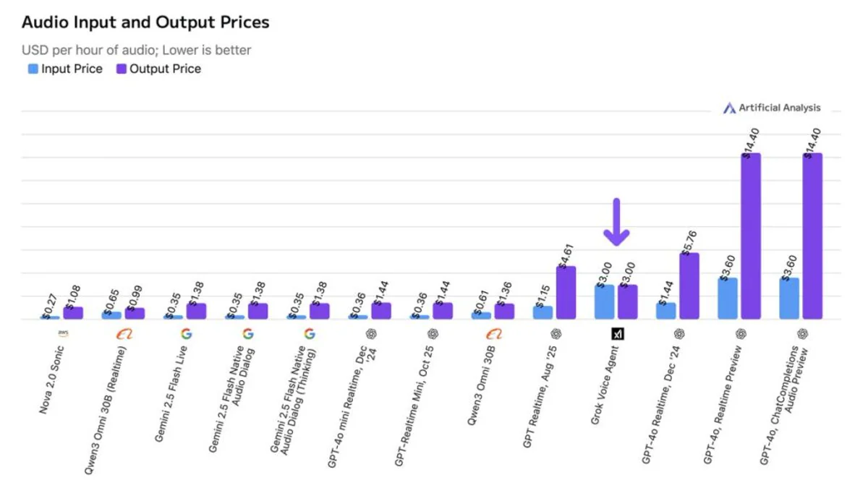Click the "Artificial Analysis" watermark text
This screenshot has width=868, height=488.
780,108
